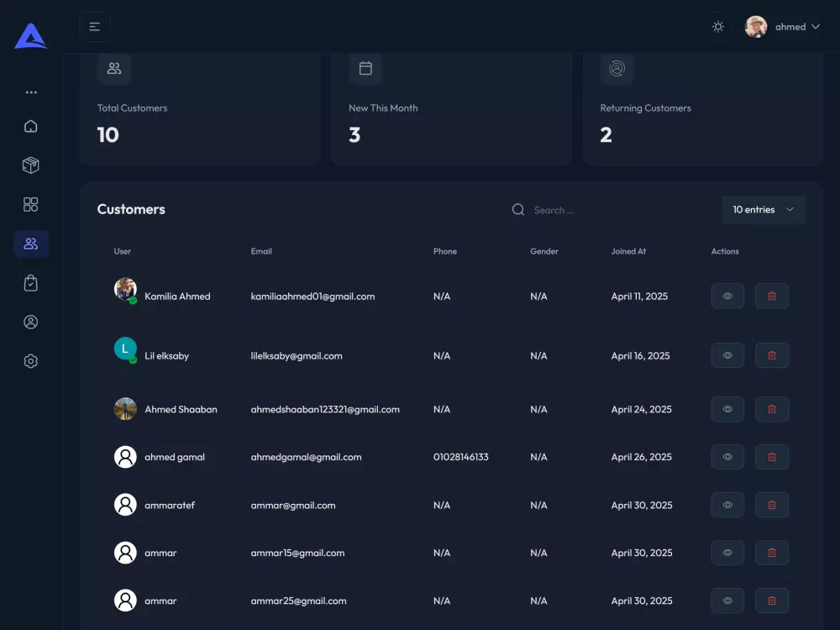Open Products box icon in sidebar

click(x=31, y=165)
